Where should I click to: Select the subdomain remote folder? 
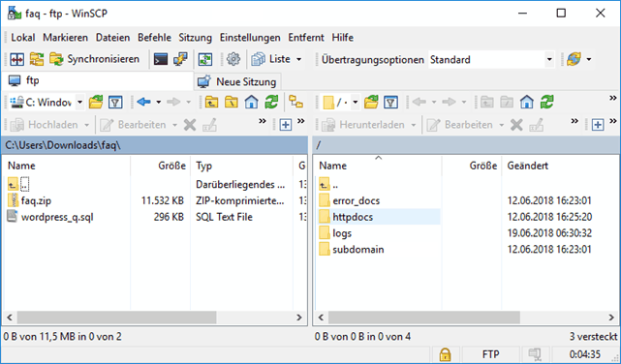(352, 249)
